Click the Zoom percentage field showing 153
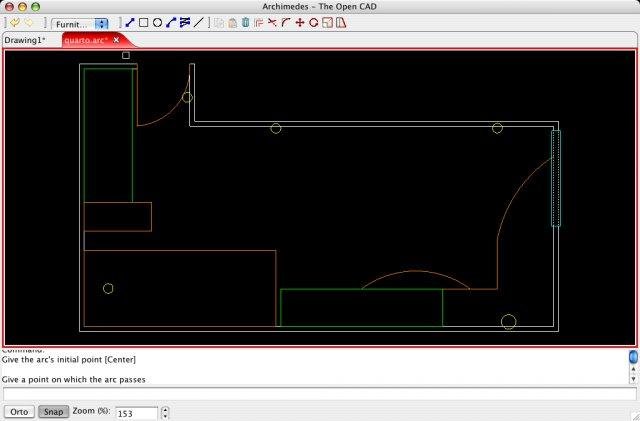Screen dimensions: 640x421 click(136, 413)
